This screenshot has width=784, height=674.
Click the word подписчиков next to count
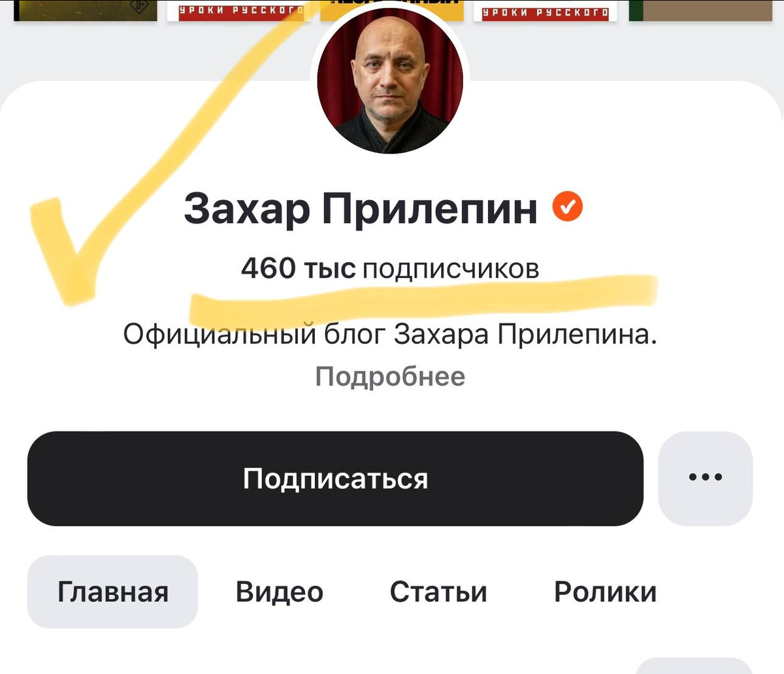[x=451, y=269]
